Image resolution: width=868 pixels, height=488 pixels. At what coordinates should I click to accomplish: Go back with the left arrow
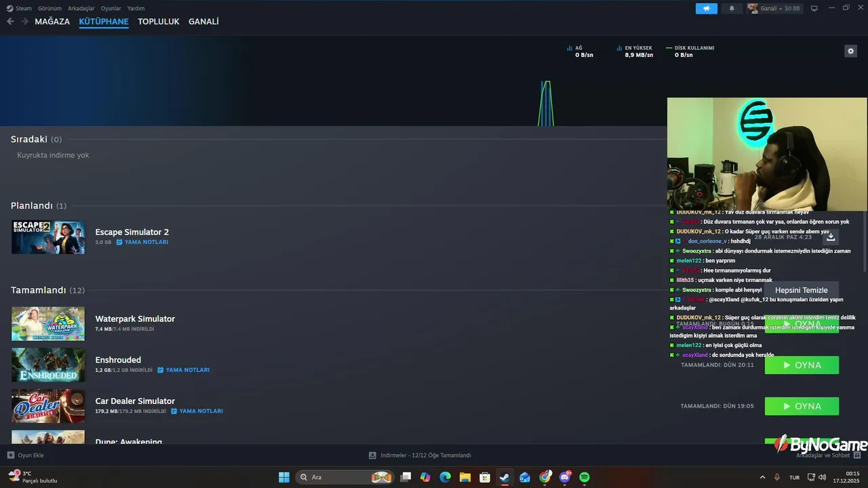[10, 22]
